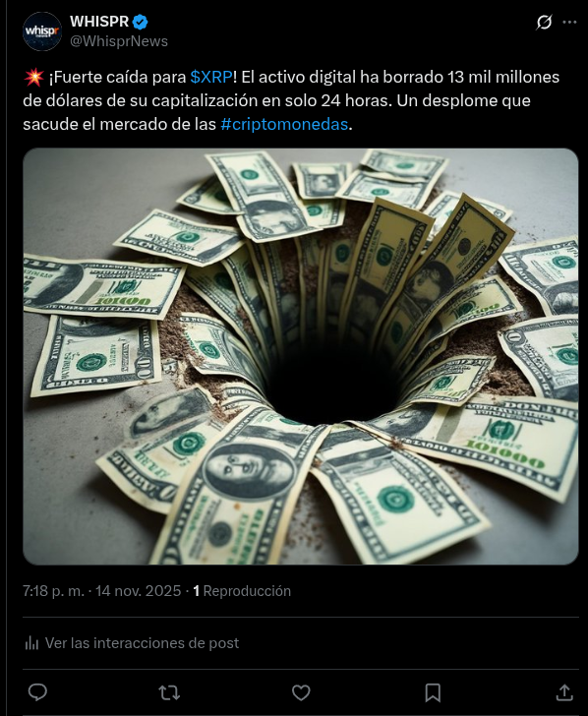Screen dimensions: 588x716
Task: Click the 14 nov. 2025 date
Action: 139,591
